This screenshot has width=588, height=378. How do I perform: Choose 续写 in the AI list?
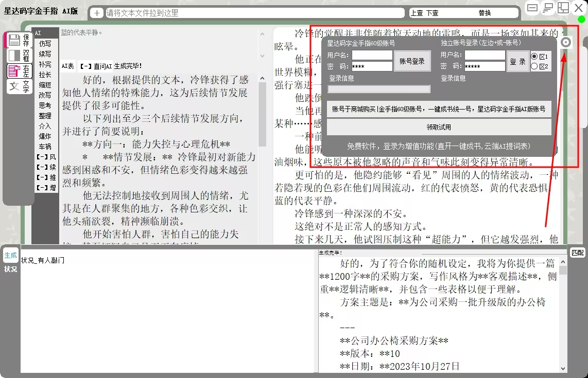click(45, 54)
